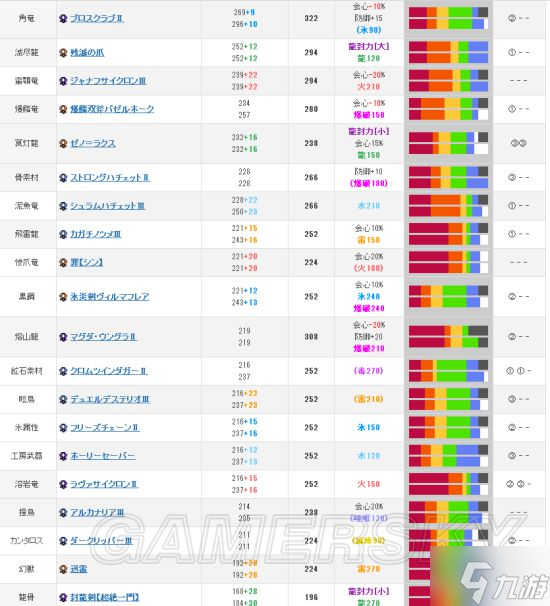Click the weapon icon beside ブロスクラブII

pyautogui.click(x=63, y=18)
